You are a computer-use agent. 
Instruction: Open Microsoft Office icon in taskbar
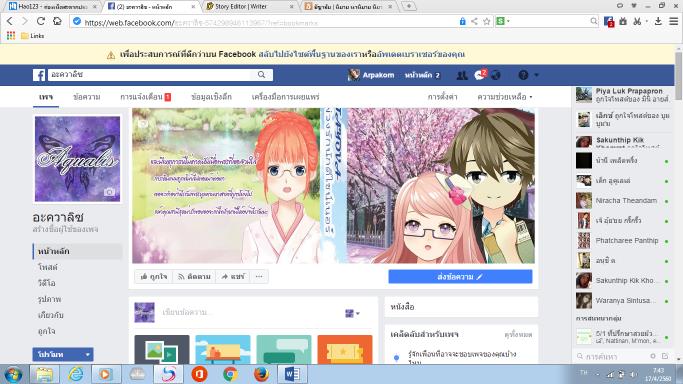(x=199, y=374)
